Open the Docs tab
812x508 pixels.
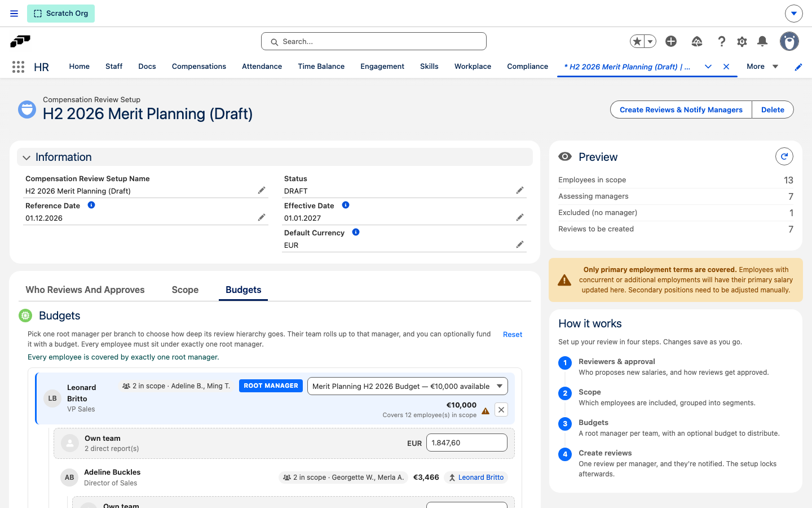[x=147, y=67]
